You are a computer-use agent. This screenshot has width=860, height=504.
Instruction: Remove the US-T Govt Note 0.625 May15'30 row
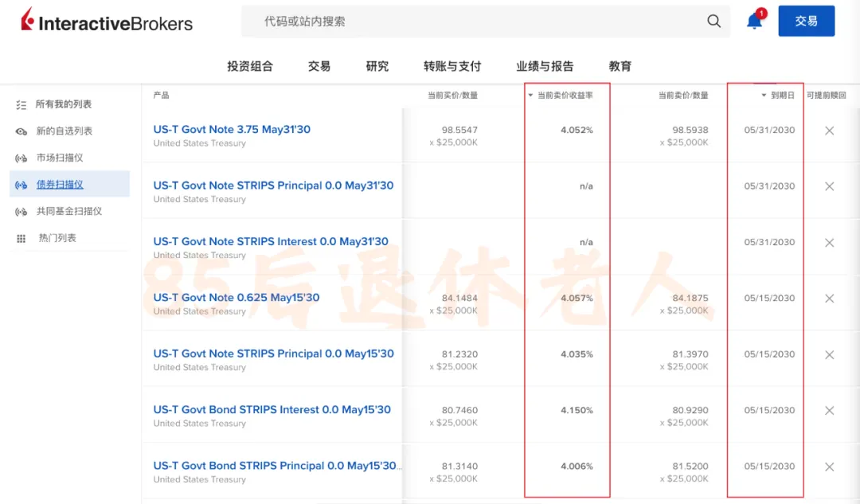pos(829,299)
